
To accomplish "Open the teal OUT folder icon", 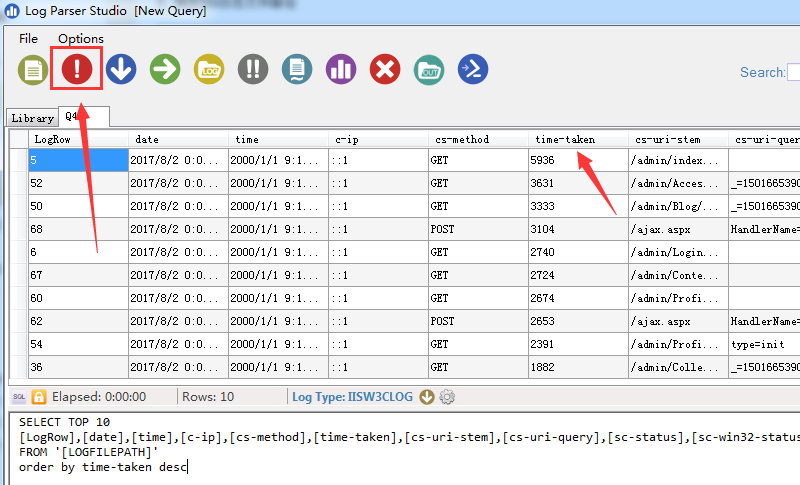I will coord(429,69).
